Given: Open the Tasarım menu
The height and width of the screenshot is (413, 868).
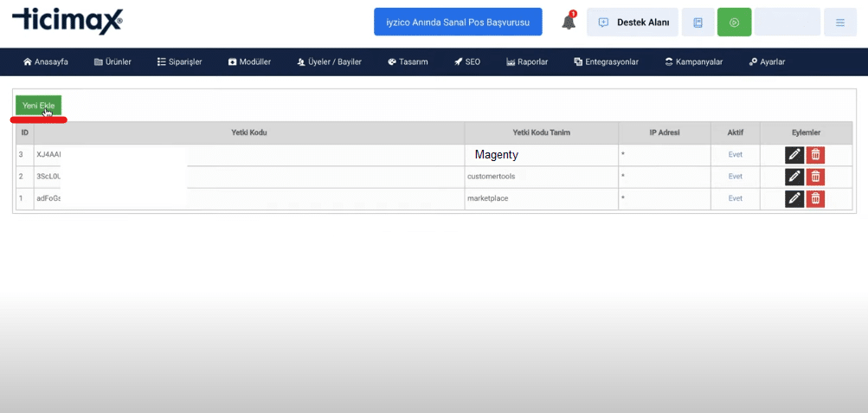Looking at the screenshot, I should click(x=408, y=62).
